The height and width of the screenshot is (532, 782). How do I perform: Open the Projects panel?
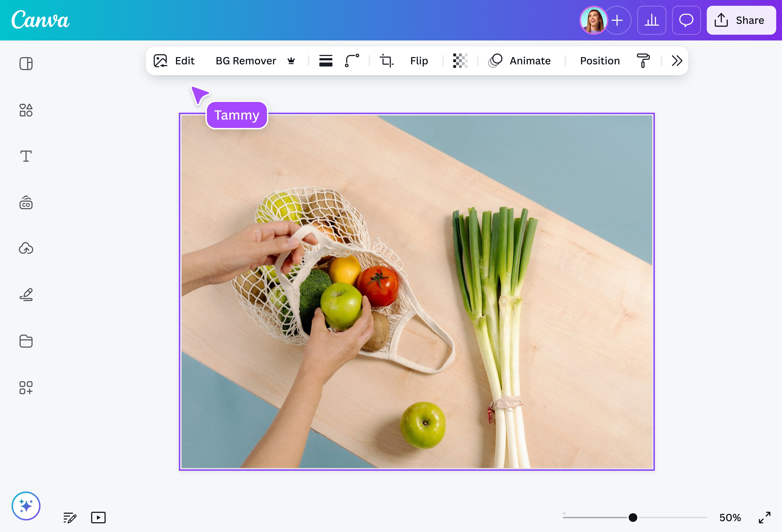tap(26, 341)
